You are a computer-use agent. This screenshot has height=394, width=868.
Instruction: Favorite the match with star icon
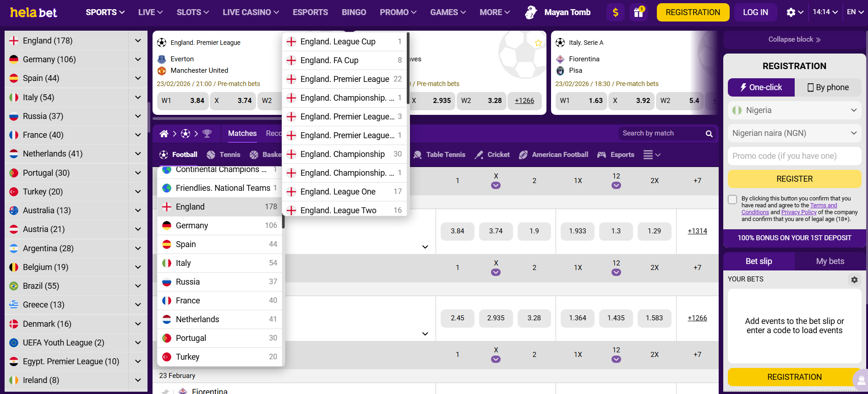[x=538, y=43]
